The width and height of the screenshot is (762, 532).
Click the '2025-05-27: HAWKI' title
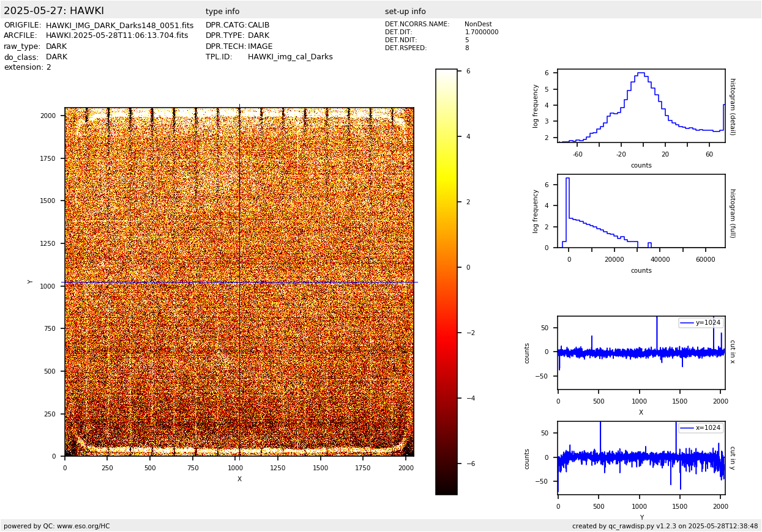pyautogui.click(x=54, y=11)
